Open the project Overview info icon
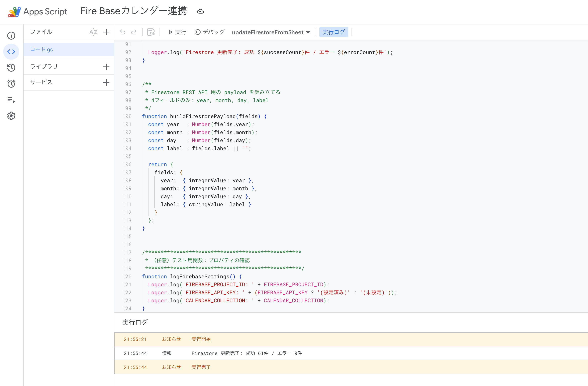Image resolution: width=588 pixels, height=386 pixels. [11, 36]
